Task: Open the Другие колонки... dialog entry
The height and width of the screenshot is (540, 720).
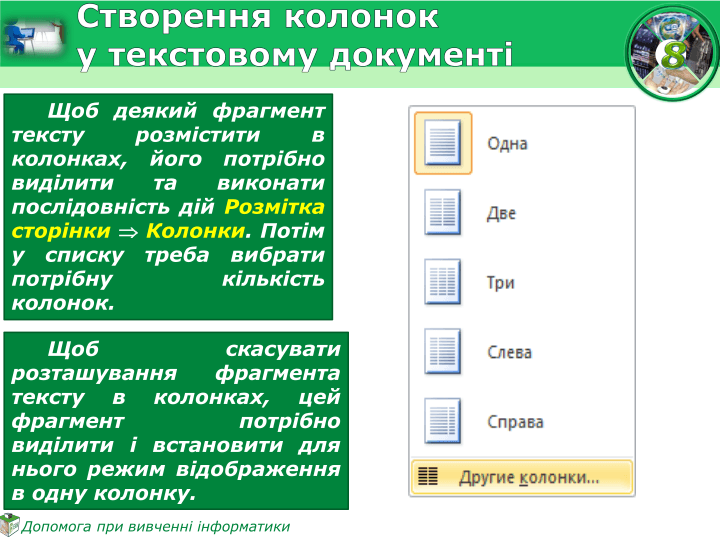Action: (x=529, y=478)
